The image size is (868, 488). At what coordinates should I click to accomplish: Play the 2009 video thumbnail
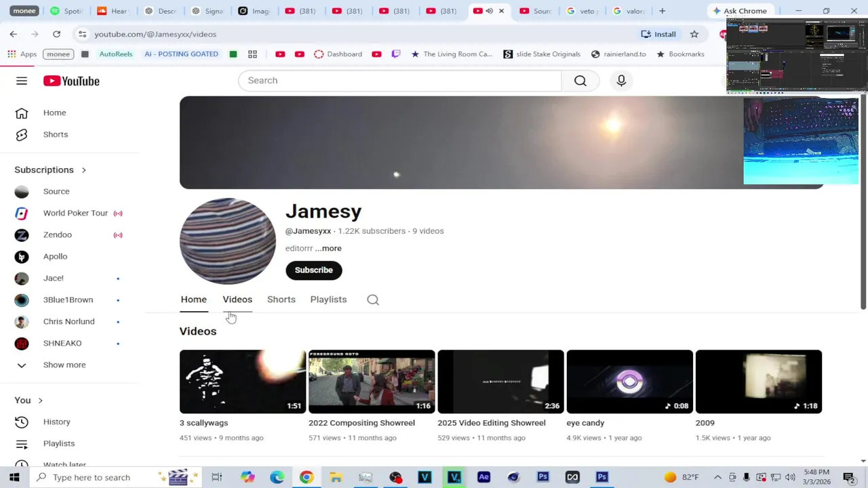[759, 382]
